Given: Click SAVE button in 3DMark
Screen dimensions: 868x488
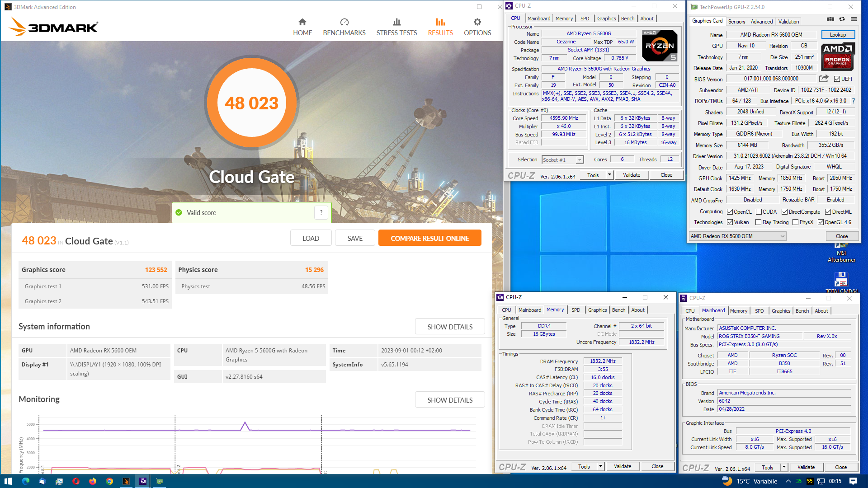Looking at the screenshot, I should click(x=355, y=238).
